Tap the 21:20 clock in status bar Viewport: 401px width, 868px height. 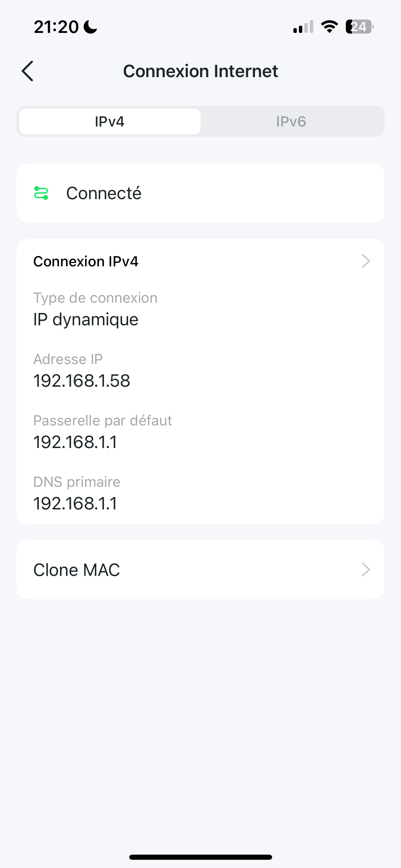[x=56, y=27]
